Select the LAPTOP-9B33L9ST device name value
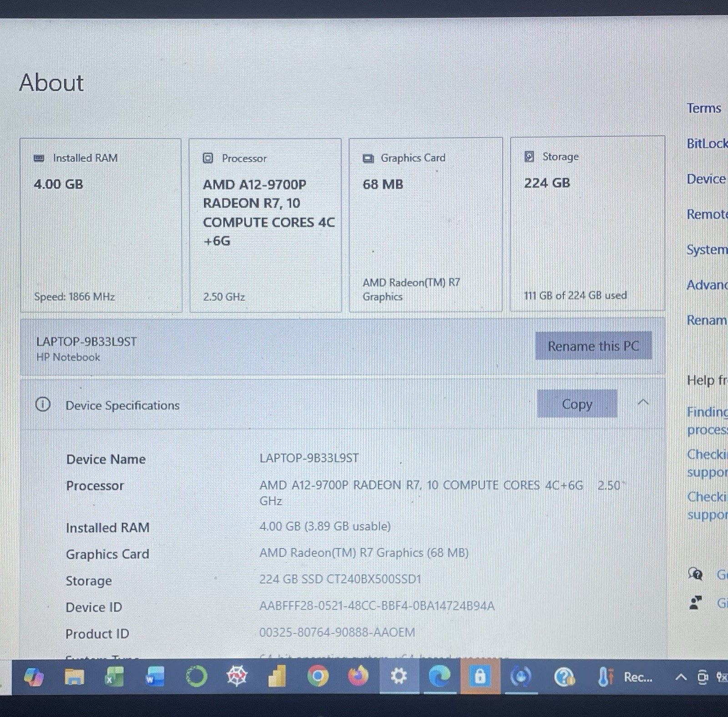Viewport: 728px width, 717px height. 309,458
